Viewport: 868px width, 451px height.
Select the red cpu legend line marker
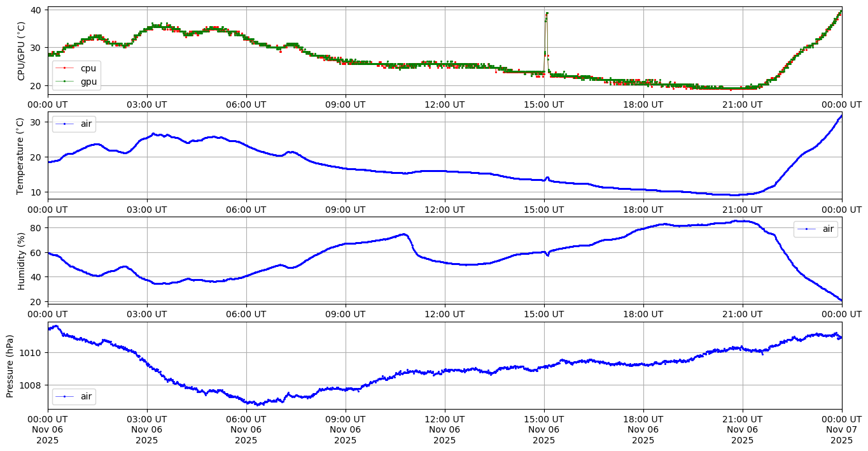(65, 68)
